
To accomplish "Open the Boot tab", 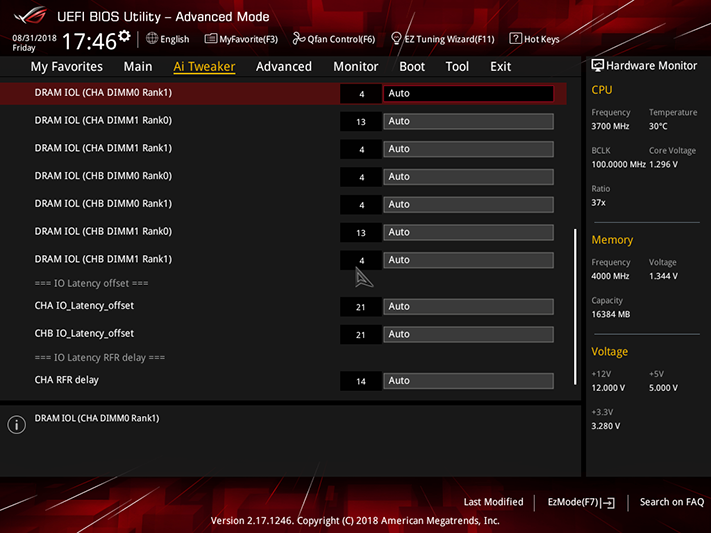I will click(412, 67).
